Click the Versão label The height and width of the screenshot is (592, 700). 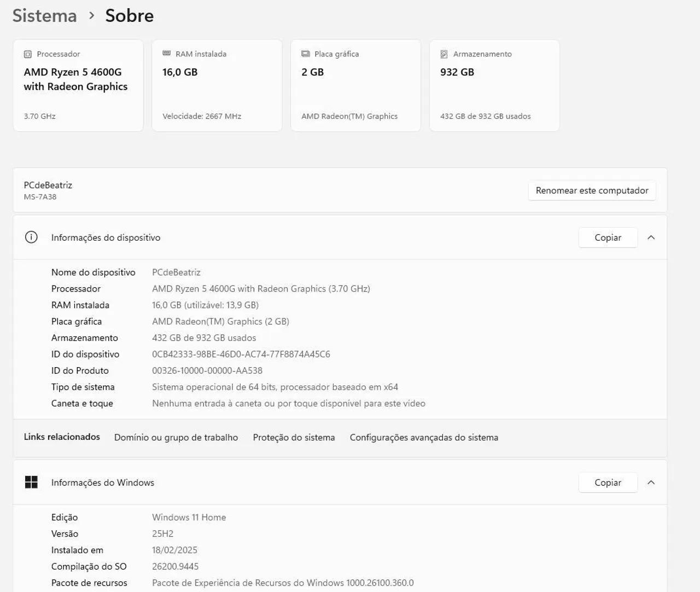pyautogui.click(x=65, y=534)
